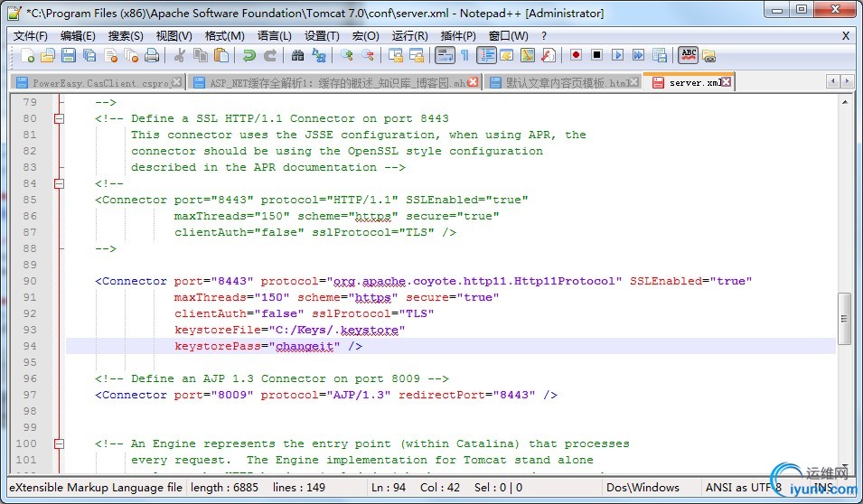Open the 视图(V) menu
The image size is (863, 504).
pyautogui.click(x=174, y=36)
